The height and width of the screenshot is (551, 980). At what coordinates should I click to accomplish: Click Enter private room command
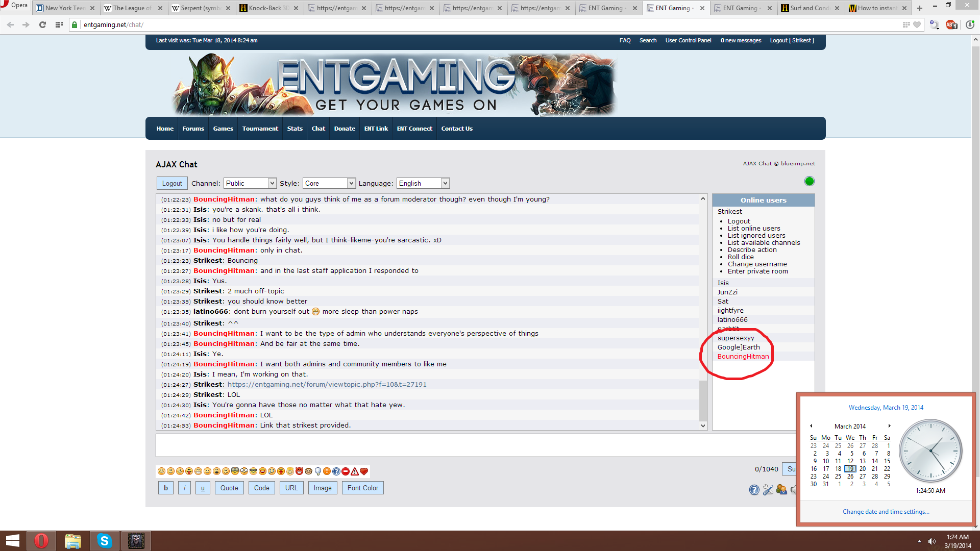click(758, 271)
